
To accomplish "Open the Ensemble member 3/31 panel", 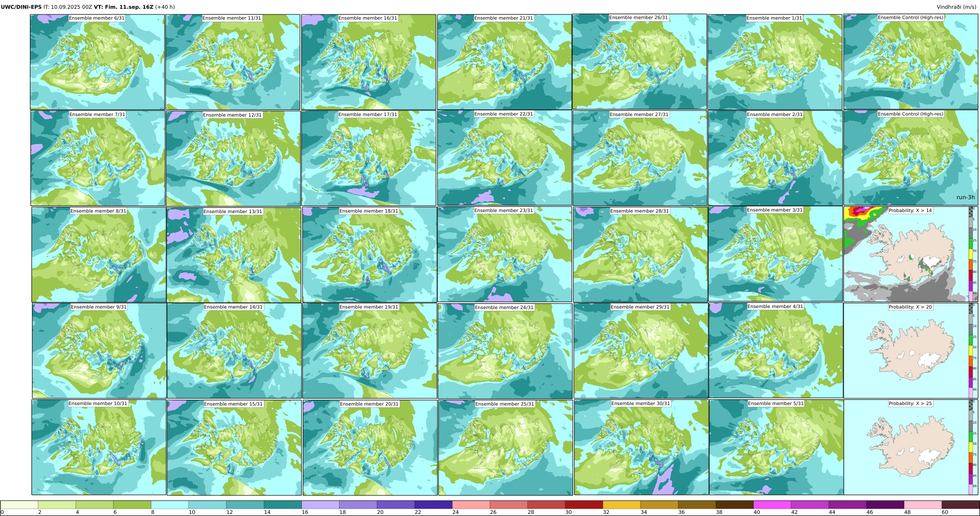I will (776, 254).
